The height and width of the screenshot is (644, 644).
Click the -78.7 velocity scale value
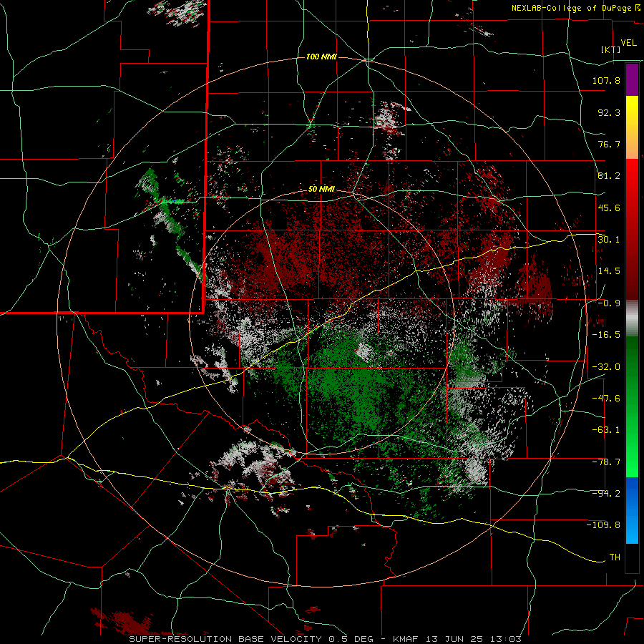[606, 462]
